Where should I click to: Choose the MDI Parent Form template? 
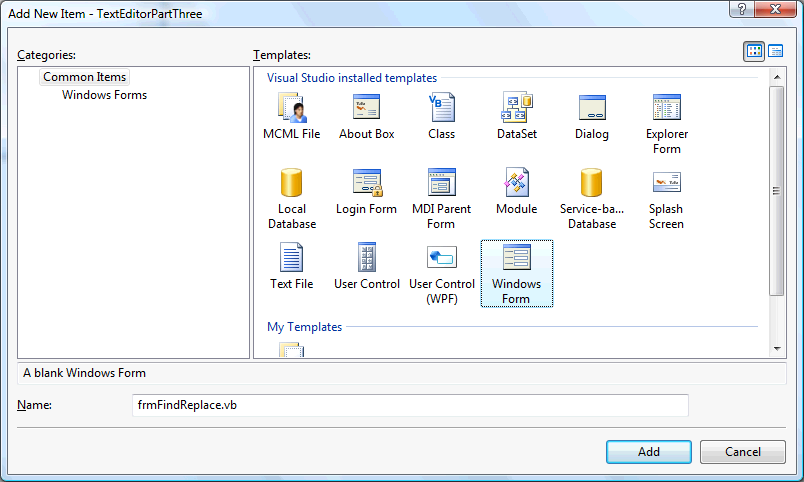pyautogui.click(x=441, y=199)
